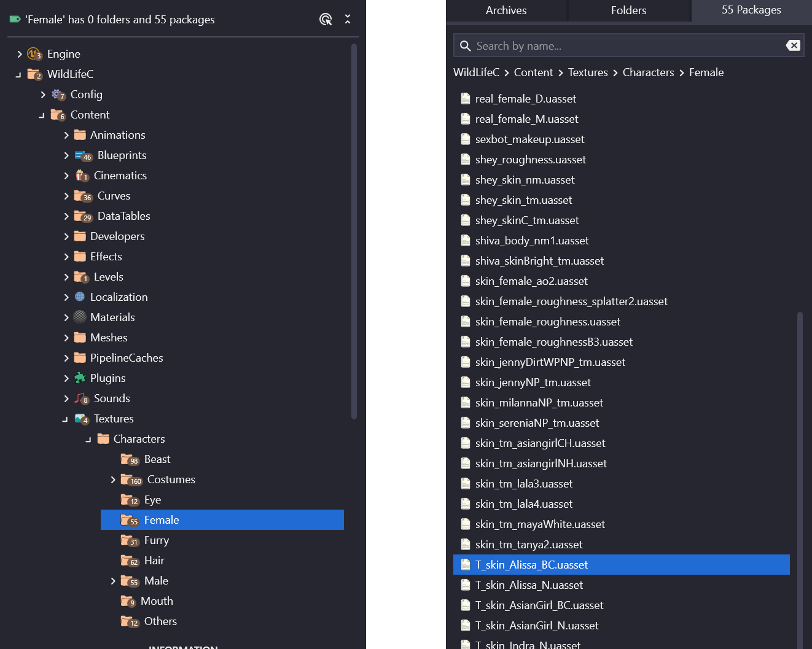Click the Search by name field
The width and height of the screenshot is (812, 649).
coord(627,46)
